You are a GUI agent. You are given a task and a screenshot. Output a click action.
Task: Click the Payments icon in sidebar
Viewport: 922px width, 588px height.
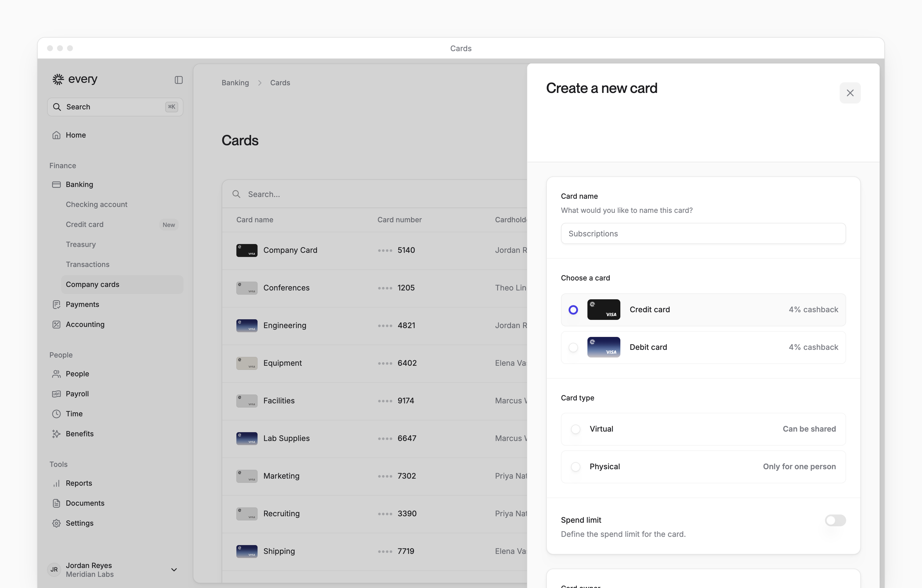56,304
